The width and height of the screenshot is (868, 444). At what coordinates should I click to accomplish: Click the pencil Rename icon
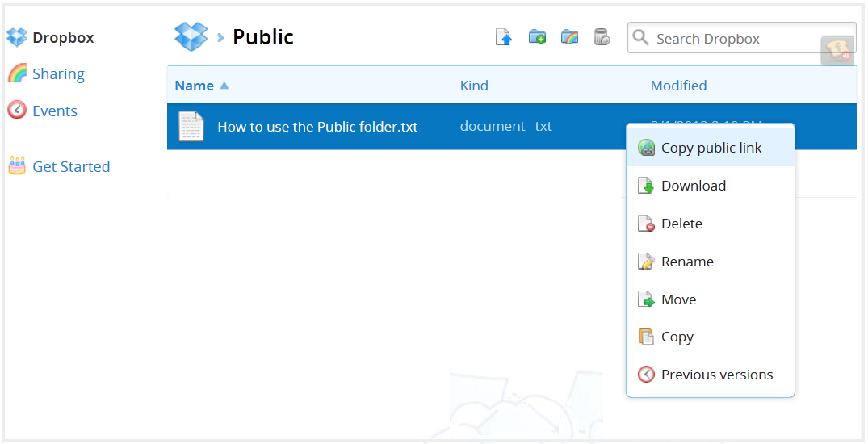coord(646,262)
